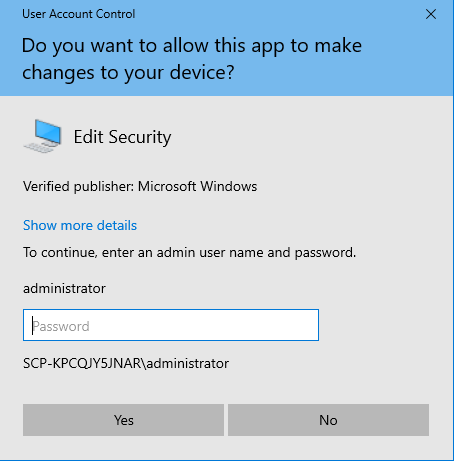Image resolution: width=454 pixels, height=461 pixels.
Task: Click the monitor screen in the app icon
Action: click(48, 132)
